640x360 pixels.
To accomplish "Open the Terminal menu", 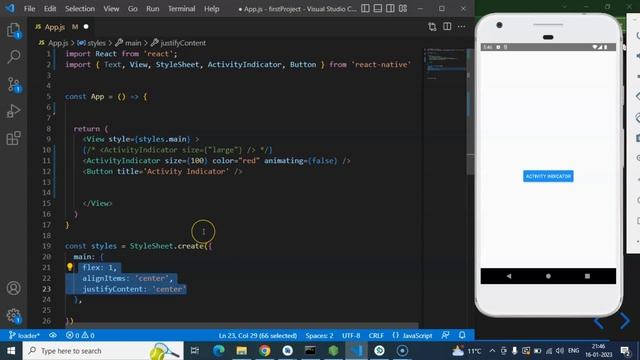I will 181,9.
